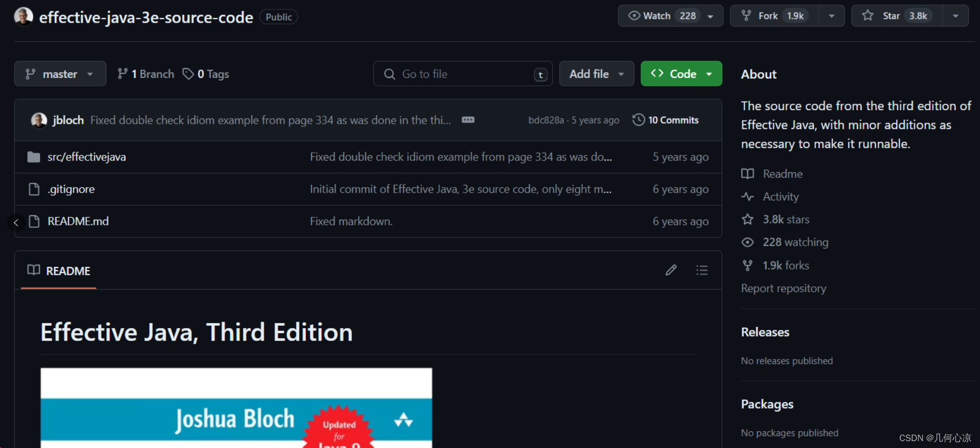The height and width of the screenshot is (448, 980).
Task: Click the eye icon beside 228 watching
Action: coord(748,242)
